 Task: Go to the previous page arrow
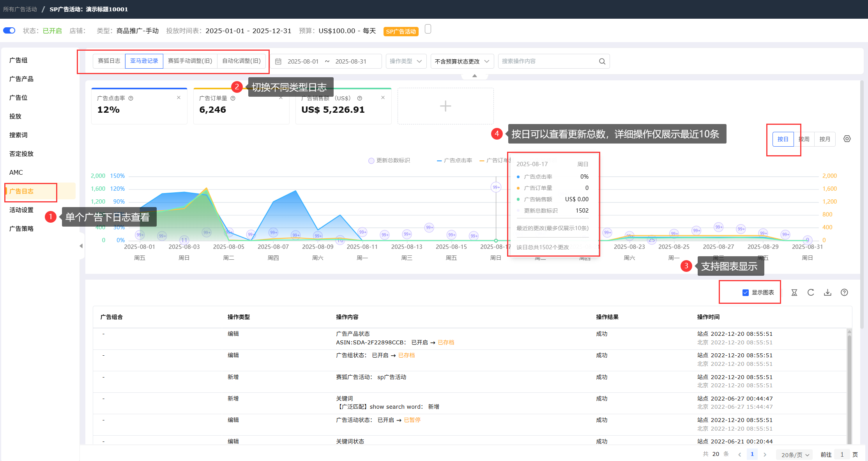tap(739, 454)
